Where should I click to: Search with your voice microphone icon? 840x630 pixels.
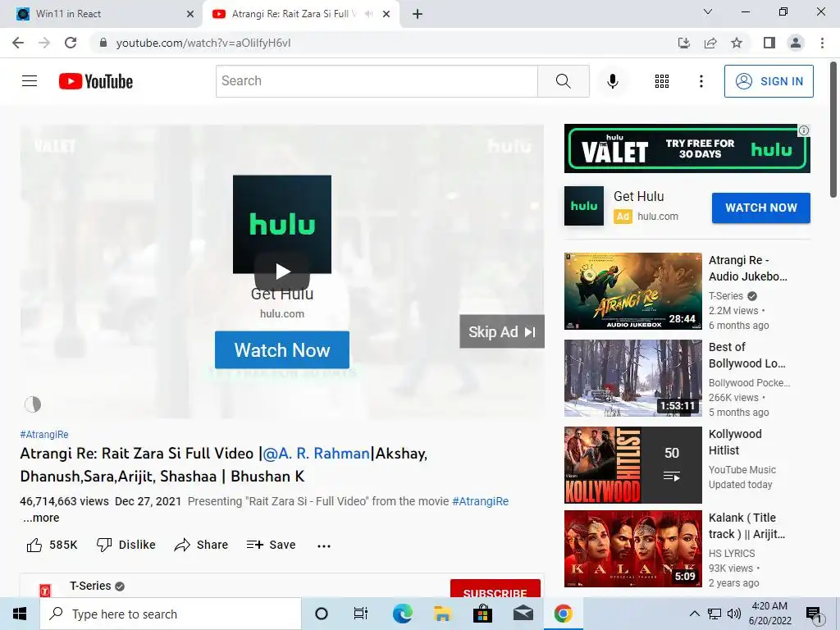pyautogui.click(x=612, y=81)
